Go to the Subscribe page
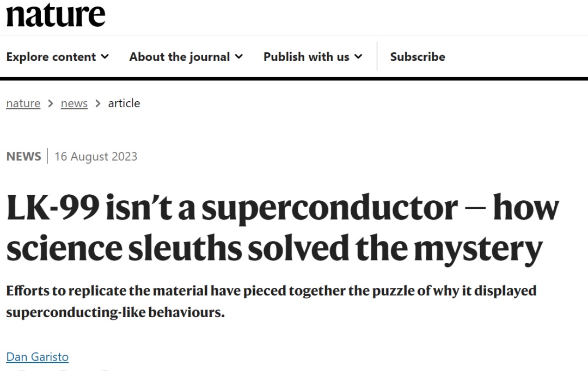Viewport: 588px width, 371px height. [x=418, y=57]
